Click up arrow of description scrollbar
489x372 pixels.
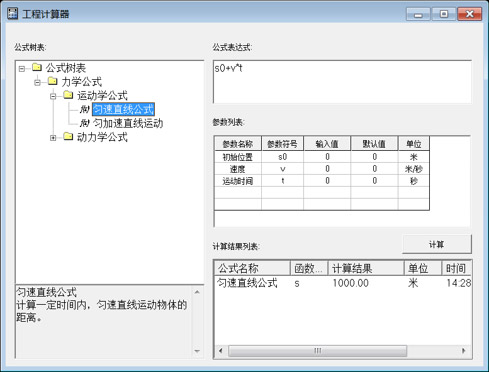point(197,292)
